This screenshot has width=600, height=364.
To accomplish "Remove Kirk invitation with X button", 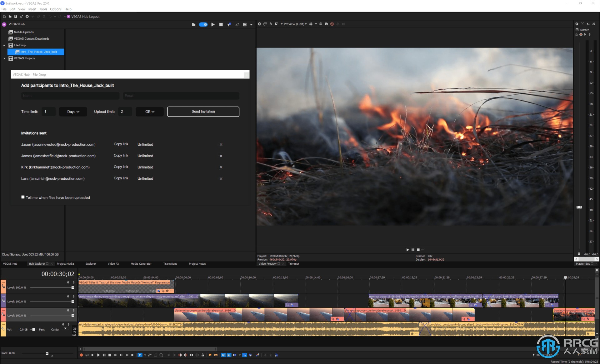I will (x=221, y=167).
